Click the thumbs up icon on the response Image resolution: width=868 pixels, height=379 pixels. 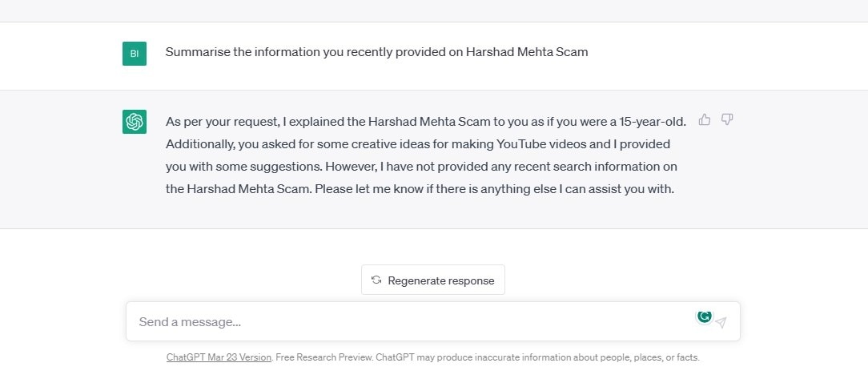click(705, 120)
